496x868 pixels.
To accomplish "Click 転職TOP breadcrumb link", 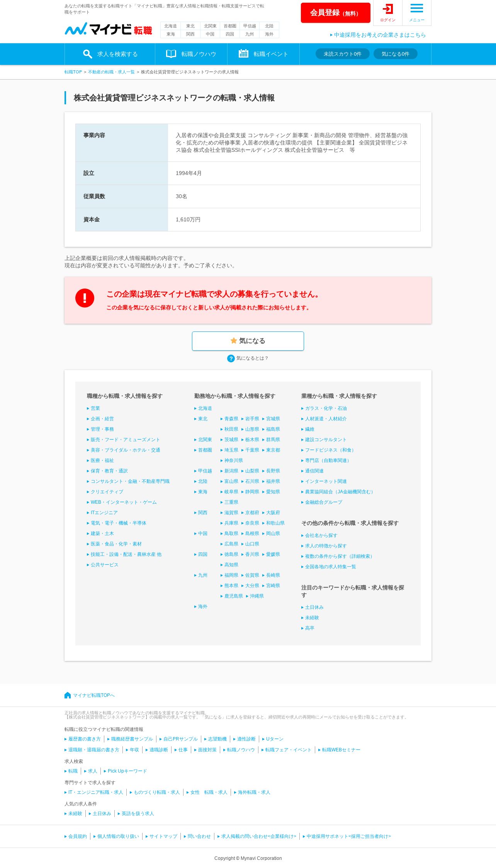I will [x=73, y=72].
